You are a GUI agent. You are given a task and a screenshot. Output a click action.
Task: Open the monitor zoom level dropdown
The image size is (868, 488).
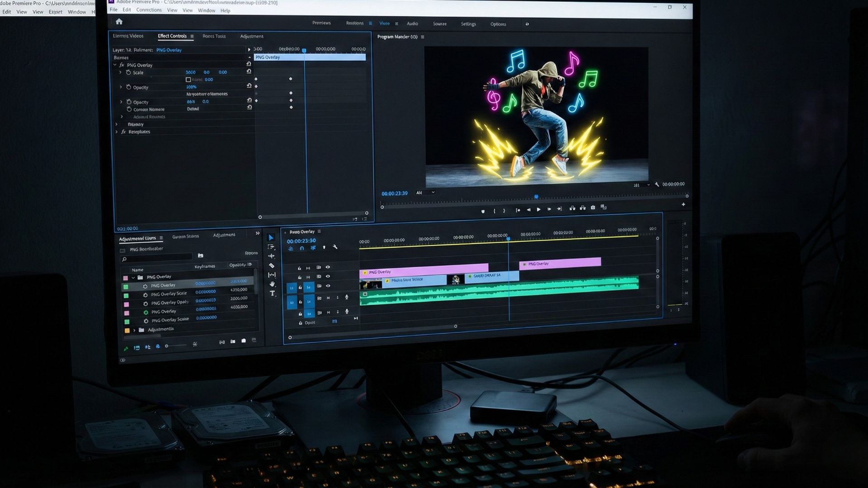pos(425,192)
